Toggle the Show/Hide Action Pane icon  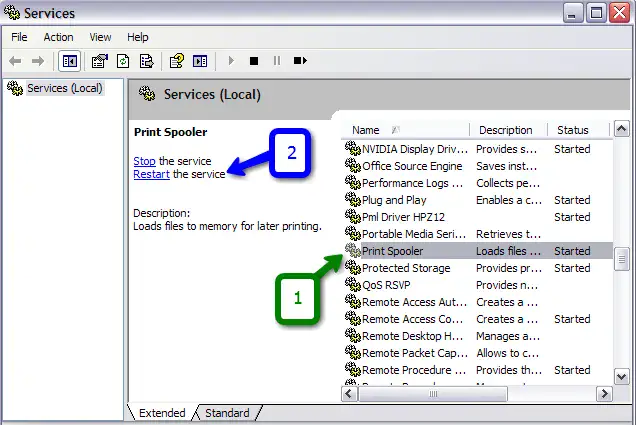click(200, 61)
